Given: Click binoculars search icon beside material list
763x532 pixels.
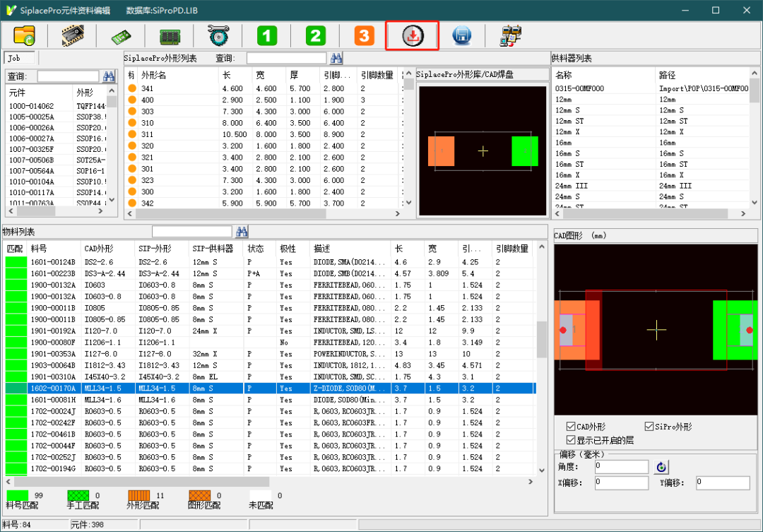Looking at the screenshot, I should [242, 232].
